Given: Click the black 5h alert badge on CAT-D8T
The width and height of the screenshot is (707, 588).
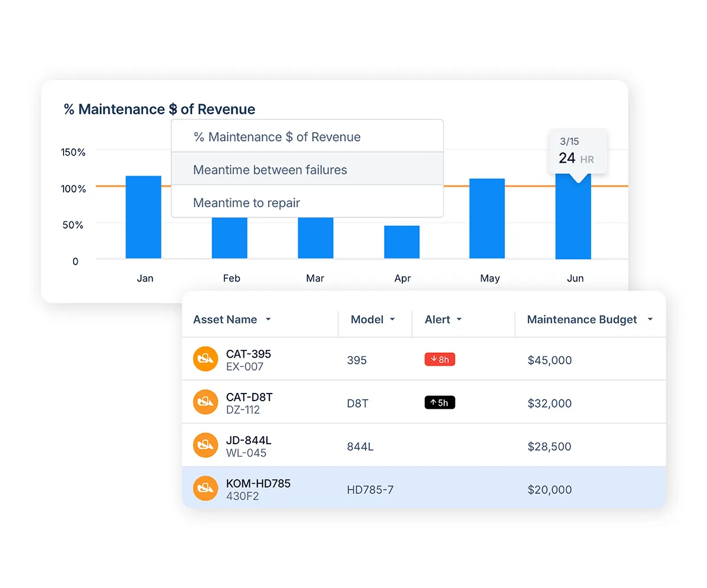Looking at the screenshot, I should click(440, 402).
